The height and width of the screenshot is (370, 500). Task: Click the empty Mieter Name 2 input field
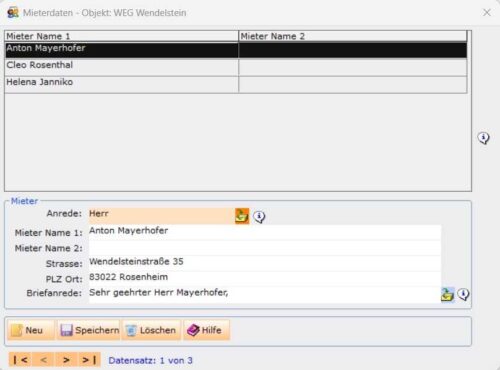[x=265, y=248]
